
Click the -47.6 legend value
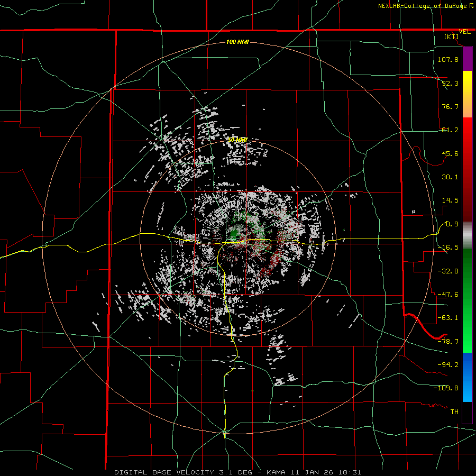[448, 295]
